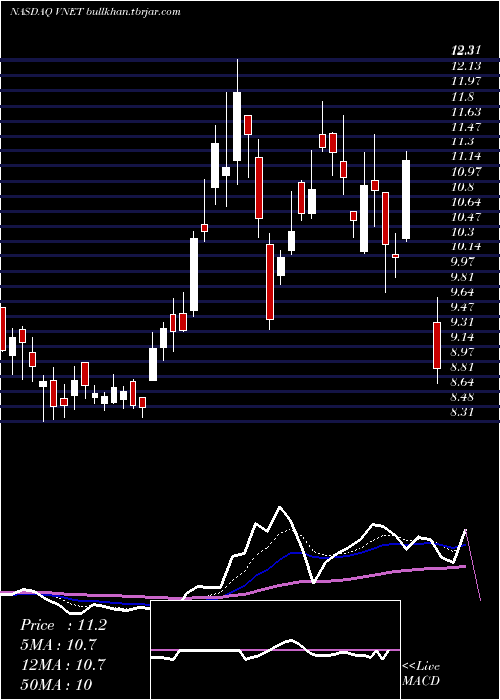This screenshot has width=500, height=700.
Task: Click the 9.47 price level label
Action: pyautogui.click(x=462, y=307)
